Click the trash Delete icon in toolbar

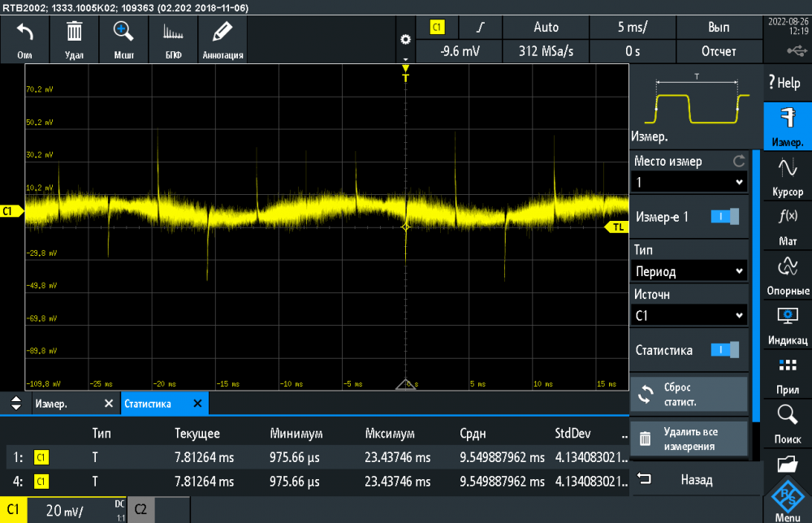(x=74, y=39)
